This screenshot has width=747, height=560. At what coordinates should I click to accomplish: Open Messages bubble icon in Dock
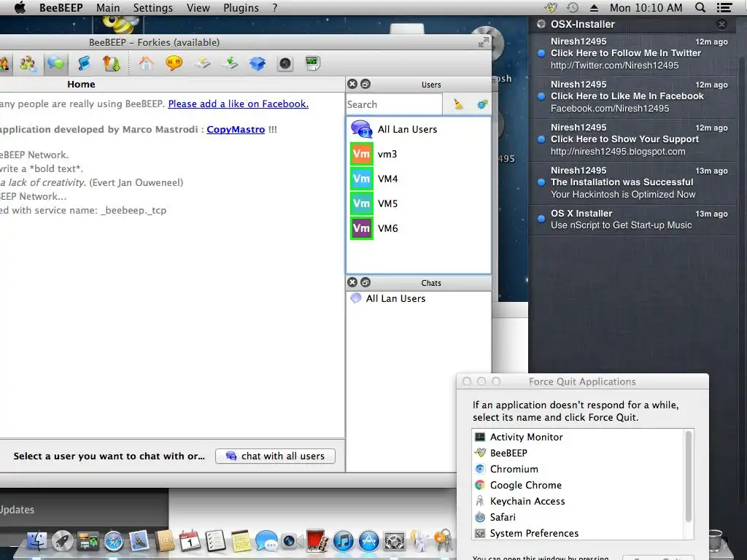(266, 541)
